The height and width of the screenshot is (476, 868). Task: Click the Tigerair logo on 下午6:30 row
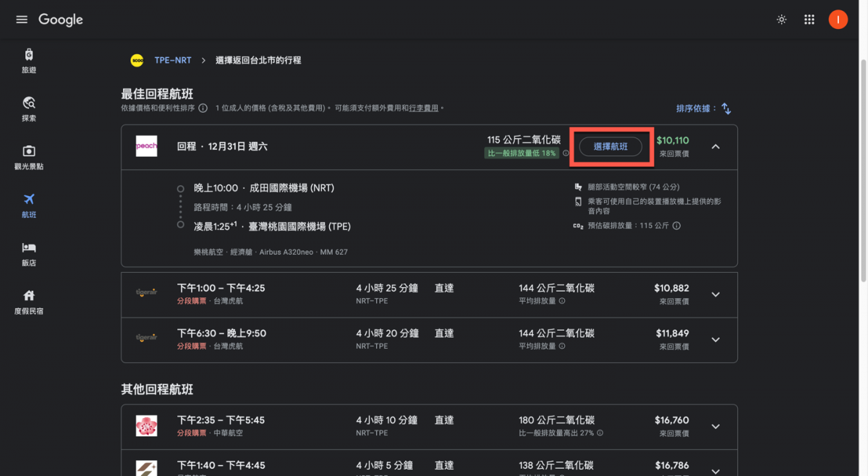tap(146, 338)
